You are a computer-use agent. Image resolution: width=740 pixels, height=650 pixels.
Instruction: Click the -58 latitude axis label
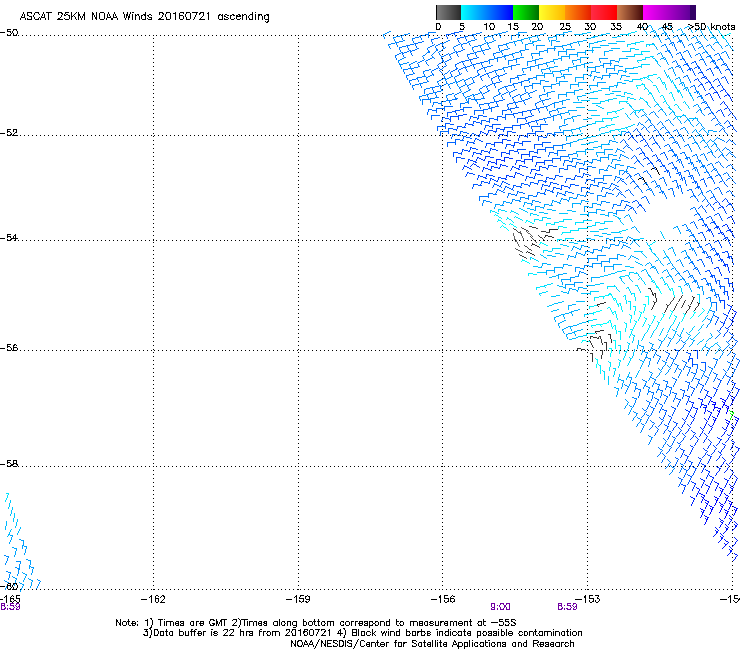(9, 464)
